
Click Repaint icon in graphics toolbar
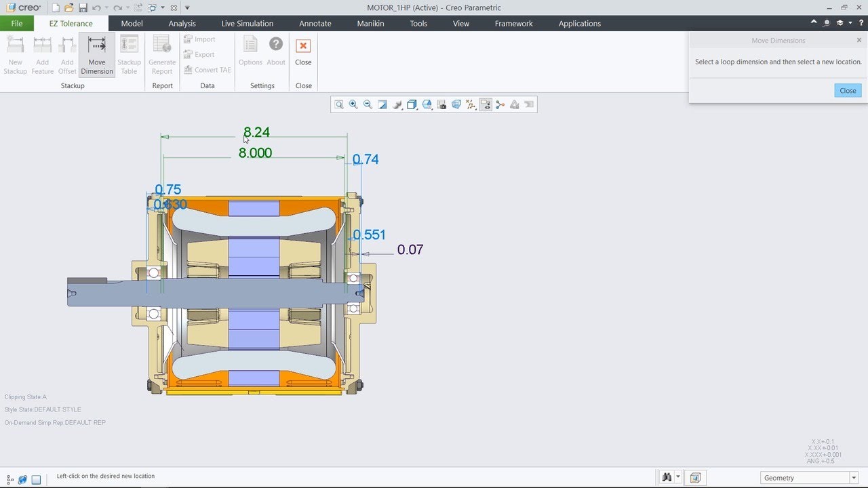pyautogui.click(x=382, y=104)
